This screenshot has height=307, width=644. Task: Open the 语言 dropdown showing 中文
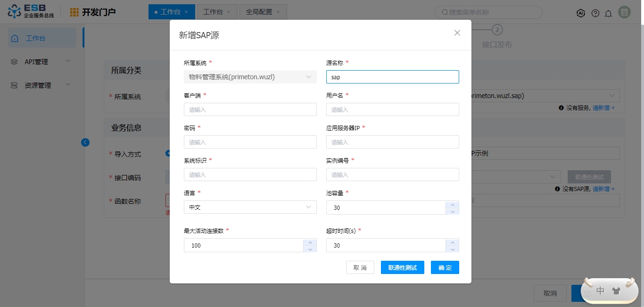(x=250, y=207)
